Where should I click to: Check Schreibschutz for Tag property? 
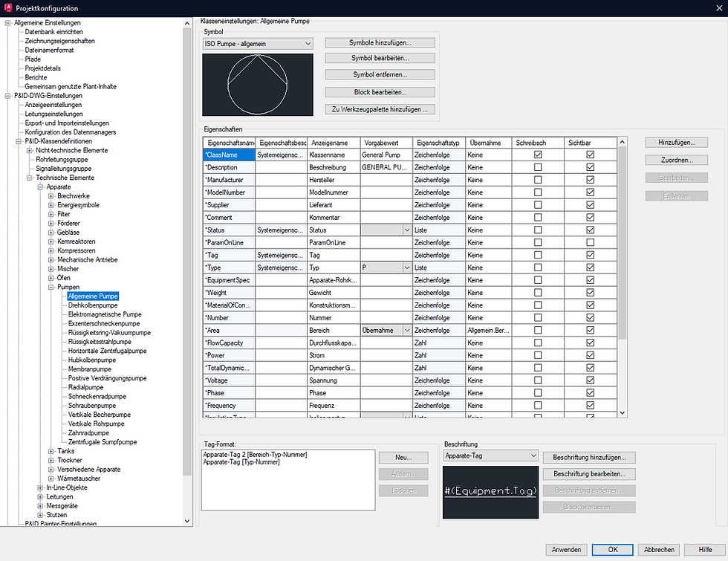538,255
